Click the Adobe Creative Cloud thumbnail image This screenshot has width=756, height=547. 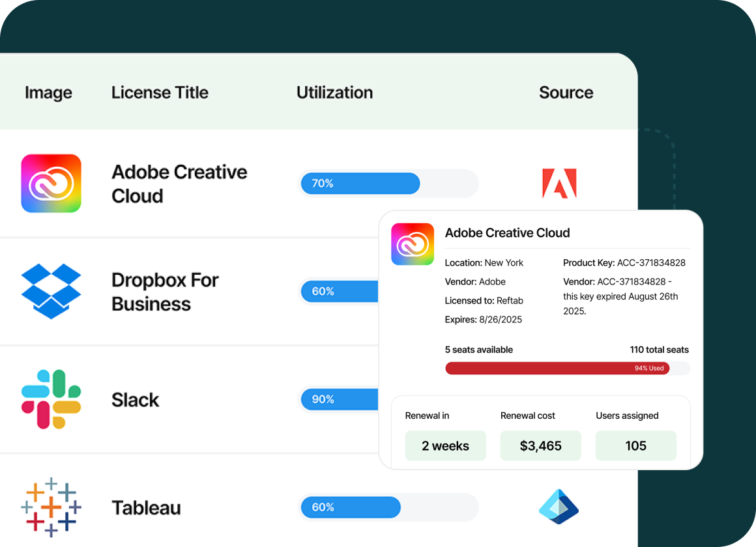pyautogui.click(x=51, y=183)
